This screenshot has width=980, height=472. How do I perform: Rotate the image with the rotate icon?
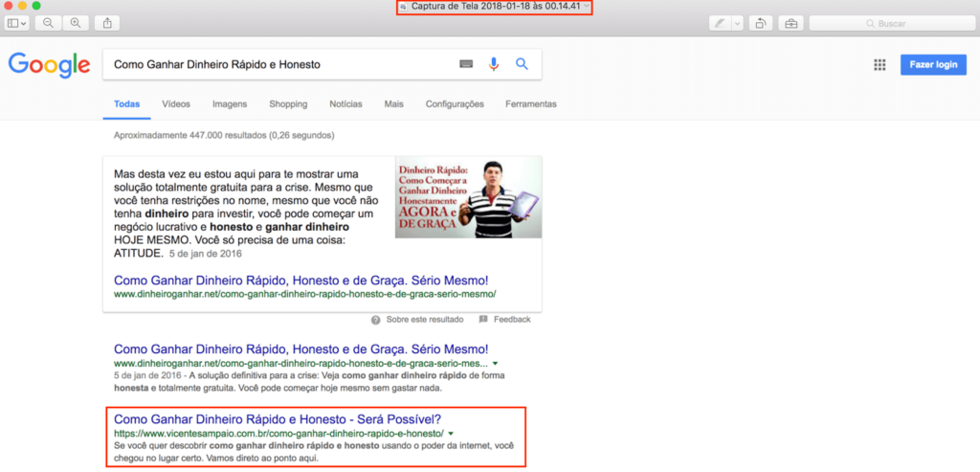(761, 23)
